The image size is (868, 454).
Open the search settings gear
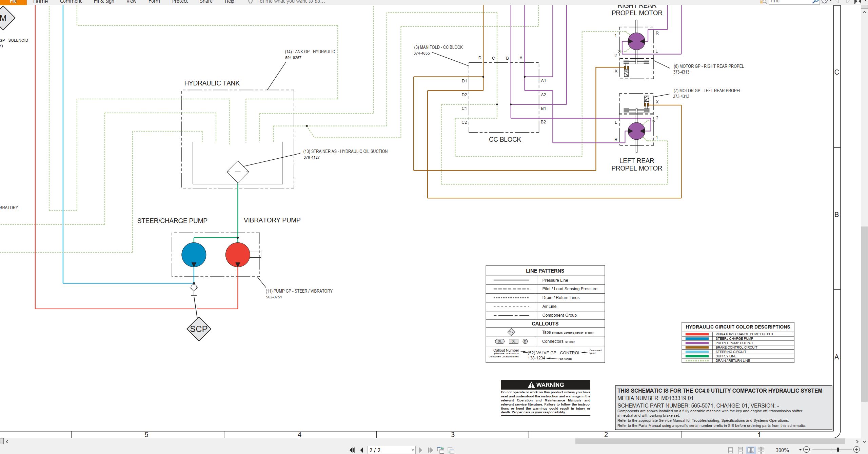825,2
